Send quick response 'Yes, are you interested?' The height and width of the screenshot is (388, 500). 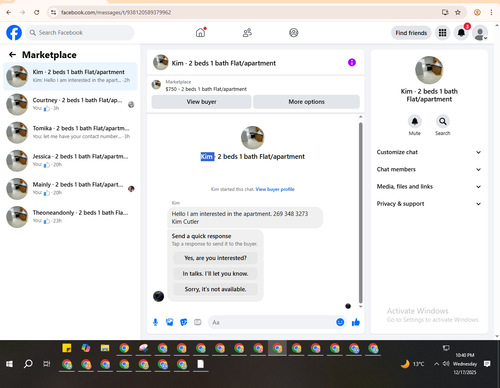click(x=215, y=258)
